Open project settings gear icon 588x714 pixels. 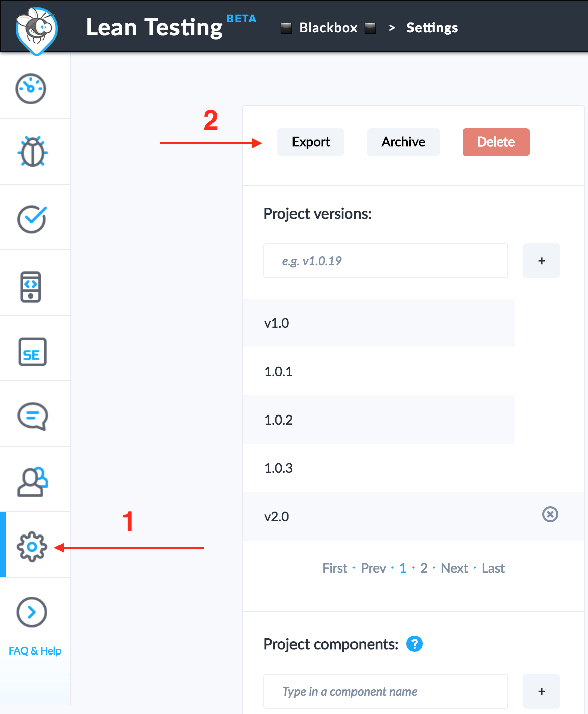(32, 547)
